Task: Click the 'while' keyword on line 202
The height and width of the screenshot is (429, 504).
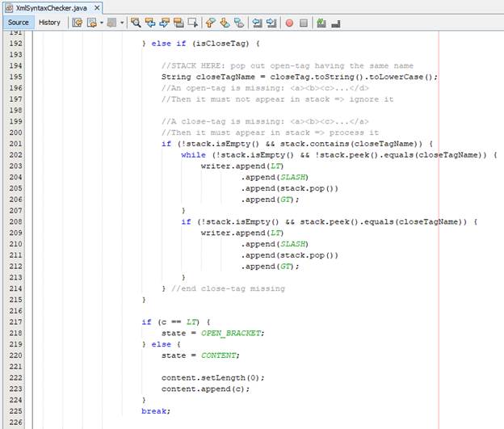Action: pyautogui.click(x=193, y=155)
